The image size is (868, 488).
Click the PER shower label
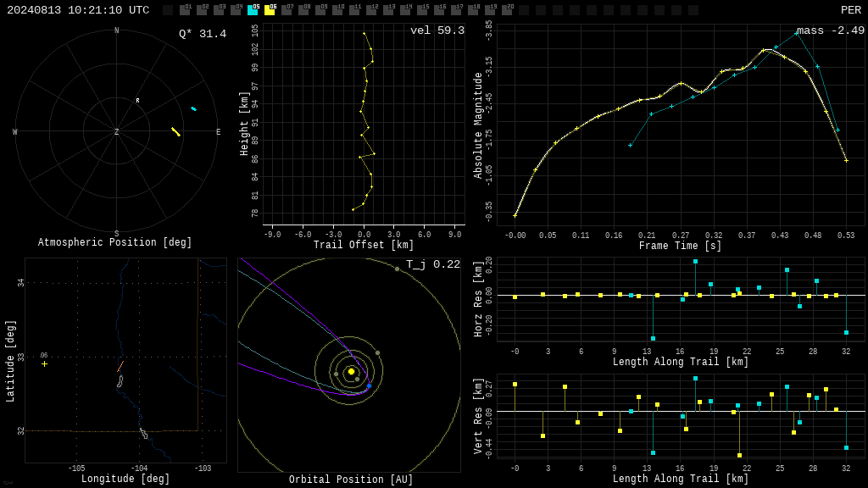pyautogui.click(x=851, y=10)
